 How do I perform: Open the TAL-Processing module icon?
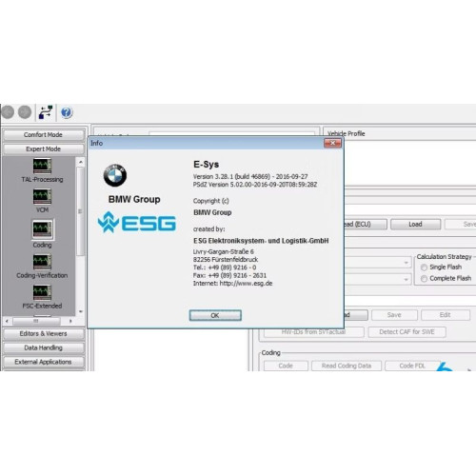tap(42, 166)
